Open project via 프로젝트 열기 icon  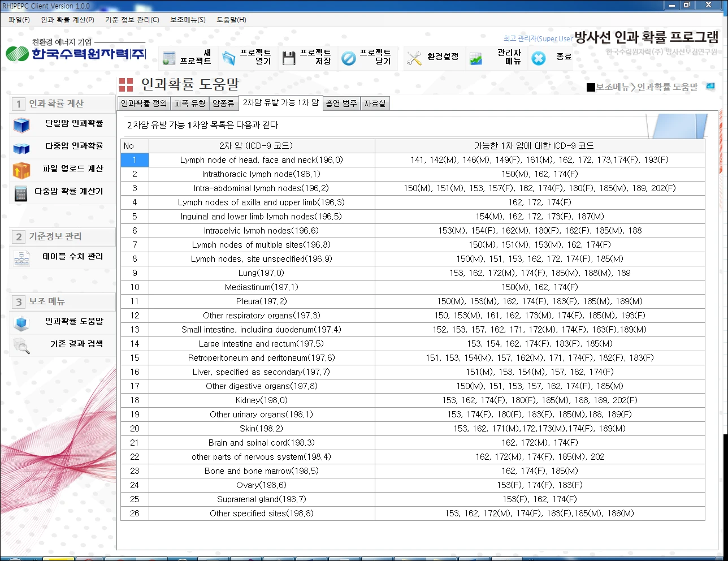[x=229, y=58]
